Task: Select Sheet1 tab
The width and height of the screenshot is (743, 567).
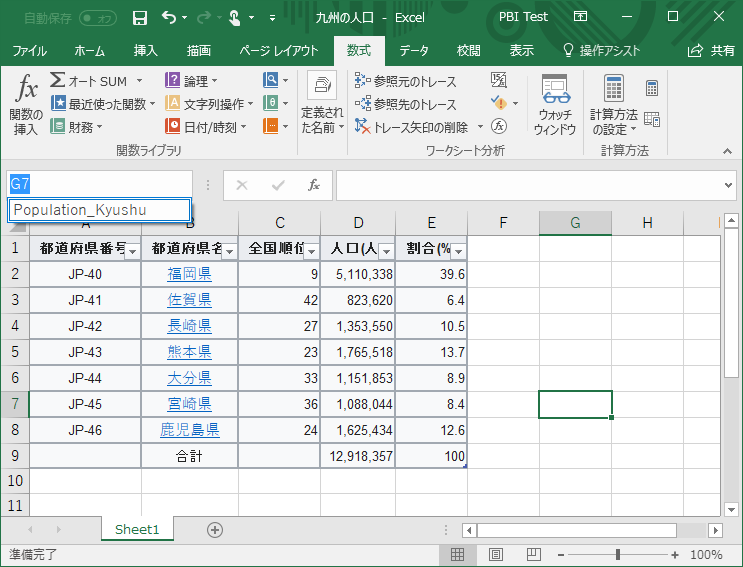Action: [137, 529]
